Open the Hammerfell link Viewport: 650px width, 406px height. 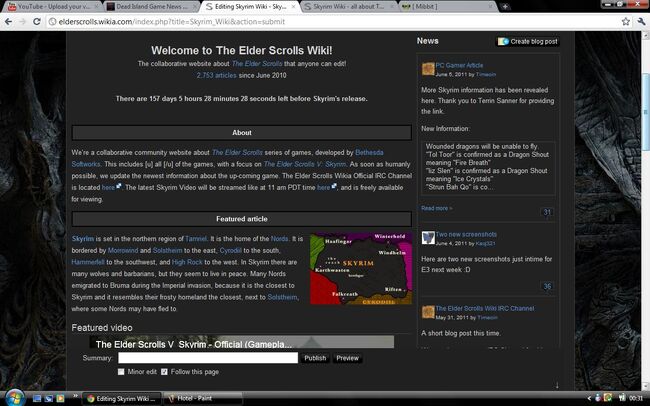[x=88, y=262]
